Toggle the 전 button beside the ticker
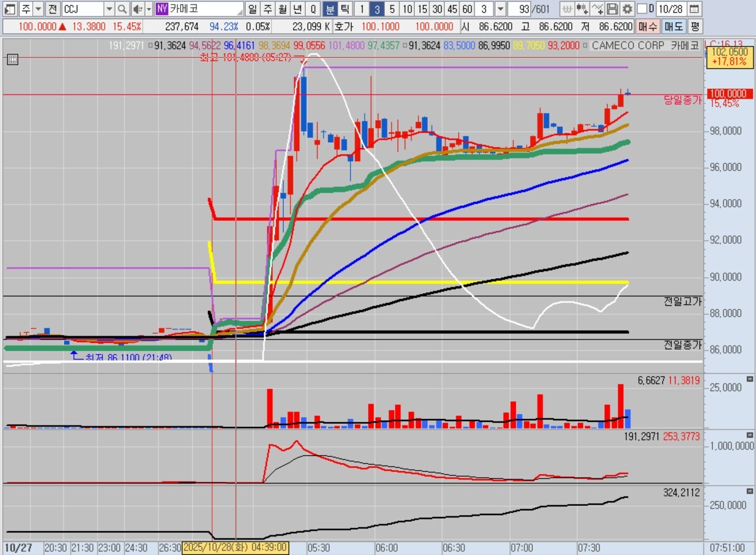 [x=52, y=9]
